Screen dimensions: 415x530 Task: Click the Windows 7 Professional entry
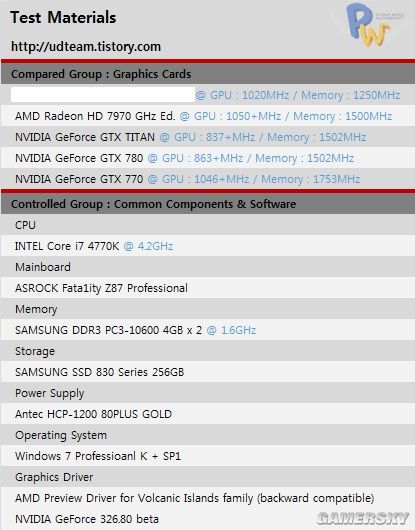click(98, 456)
